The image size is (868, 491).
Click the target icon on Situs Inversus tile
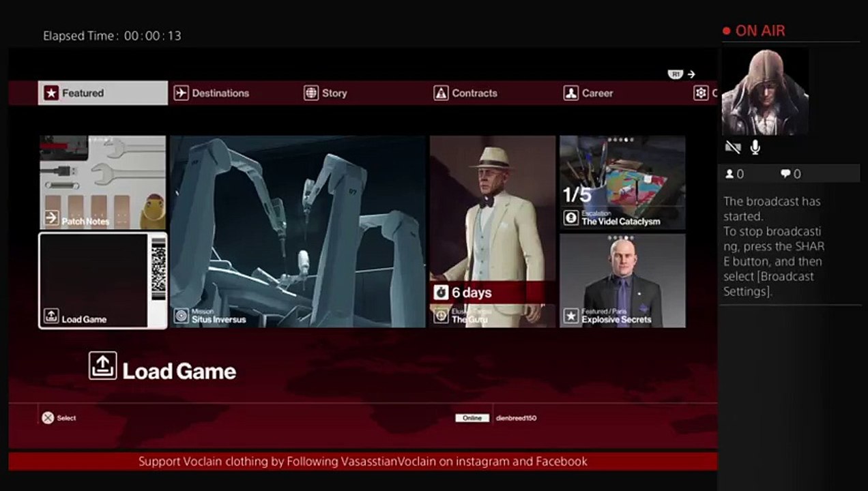pyautogui.click(x=182, y=316)
